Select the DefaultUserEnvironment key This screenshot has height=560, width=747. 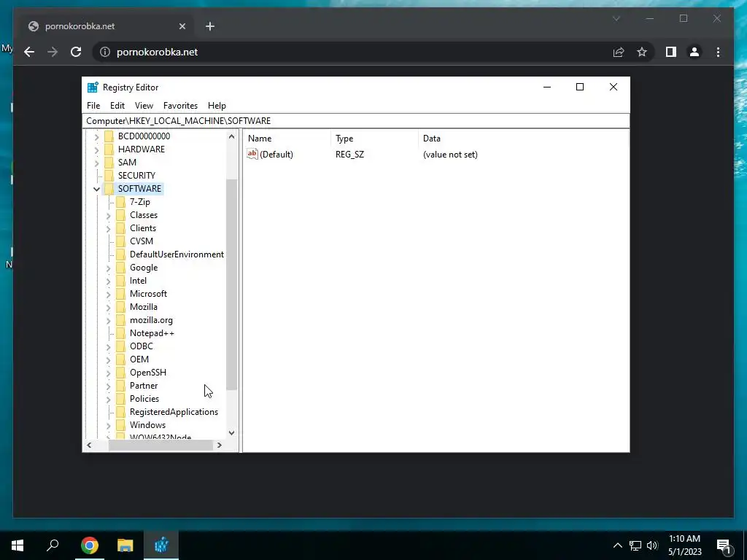(177, 254)
